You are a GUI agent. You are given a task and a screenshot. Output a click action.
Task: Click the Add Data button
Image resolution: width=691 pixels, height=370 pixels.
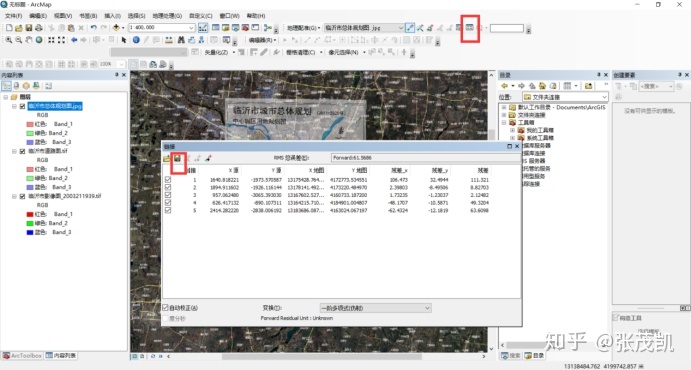pyautogui.click(x=116, y=28)
